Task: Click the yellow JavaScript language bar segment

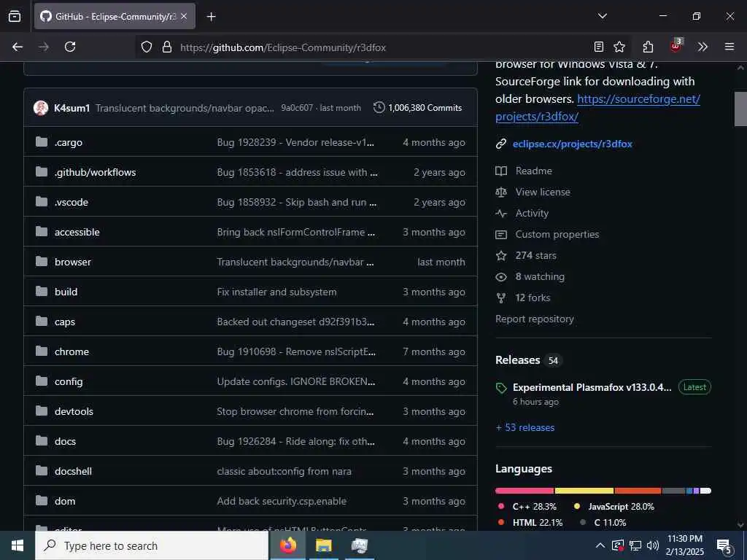Action: [584, 491]
